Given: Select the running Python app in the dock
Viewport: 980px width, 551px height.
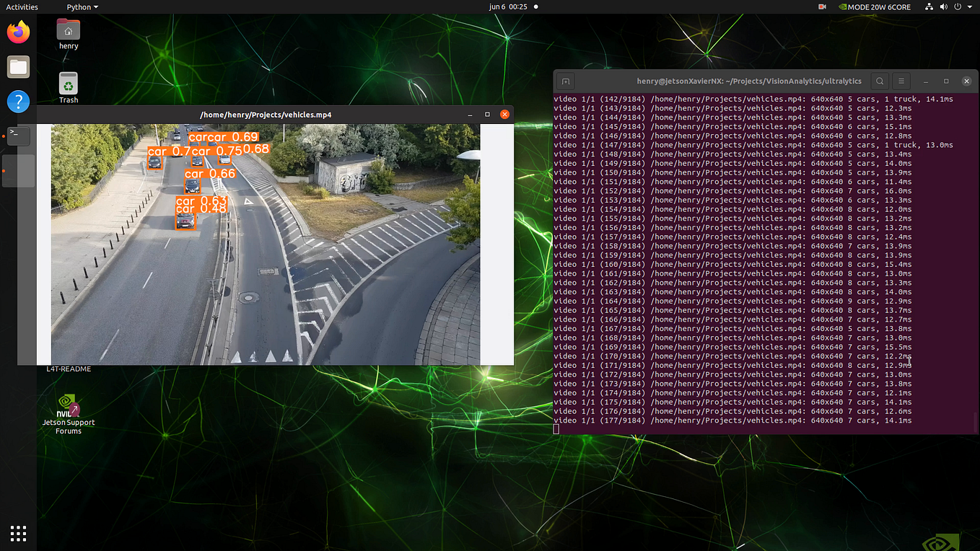Looking at the screenshot, I should pyautogui.click(x=18, y=171).
